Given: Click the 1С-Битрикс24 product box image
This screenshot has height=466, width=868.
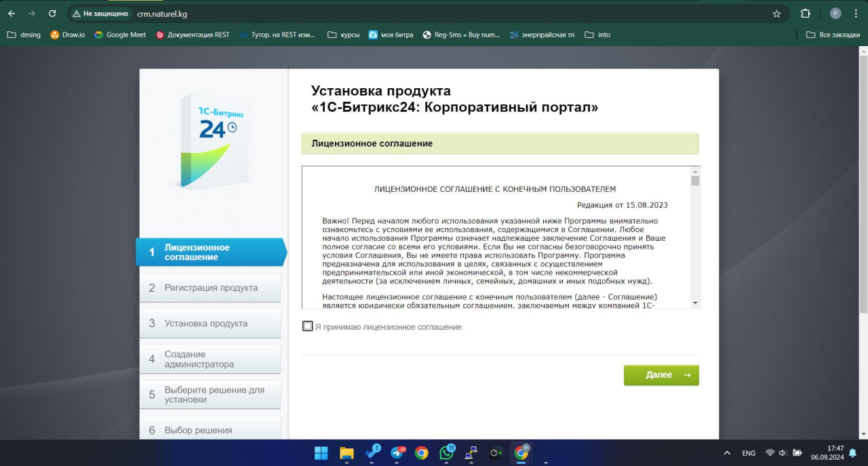Looking at the screenshot, I should [212, 141].
